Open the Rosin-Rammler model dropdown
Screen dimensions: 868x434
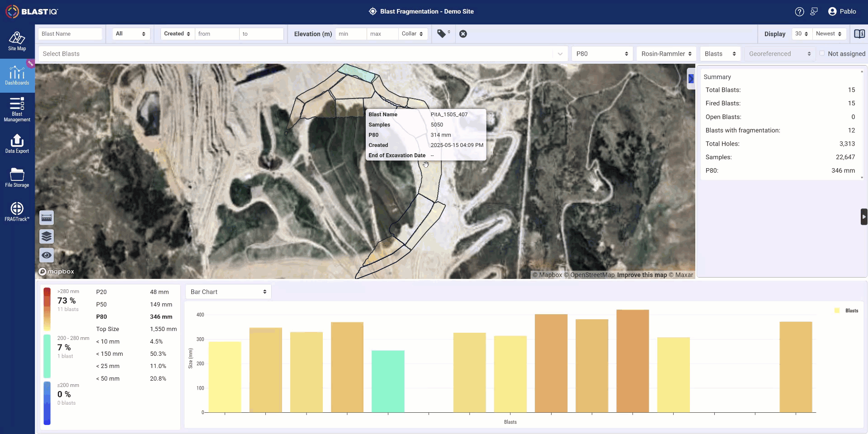666,54
